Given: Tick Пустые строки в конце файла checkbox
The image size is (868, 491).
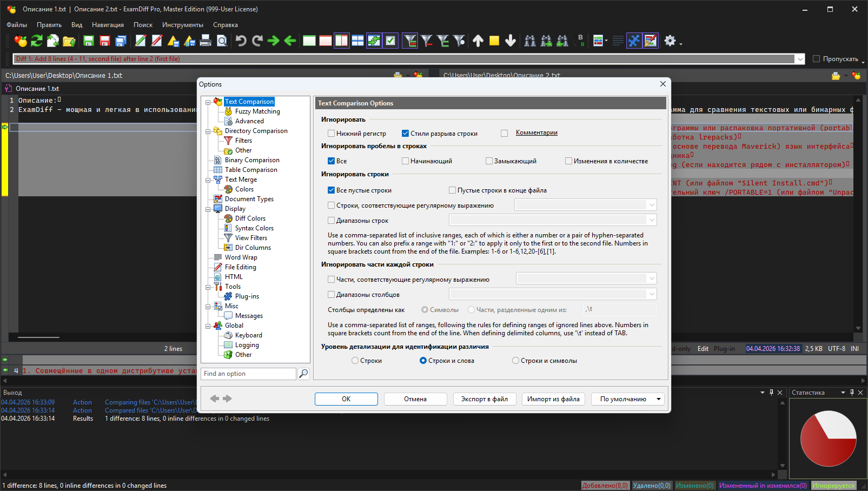Looking at the screenshot, I should pos(452,190).
